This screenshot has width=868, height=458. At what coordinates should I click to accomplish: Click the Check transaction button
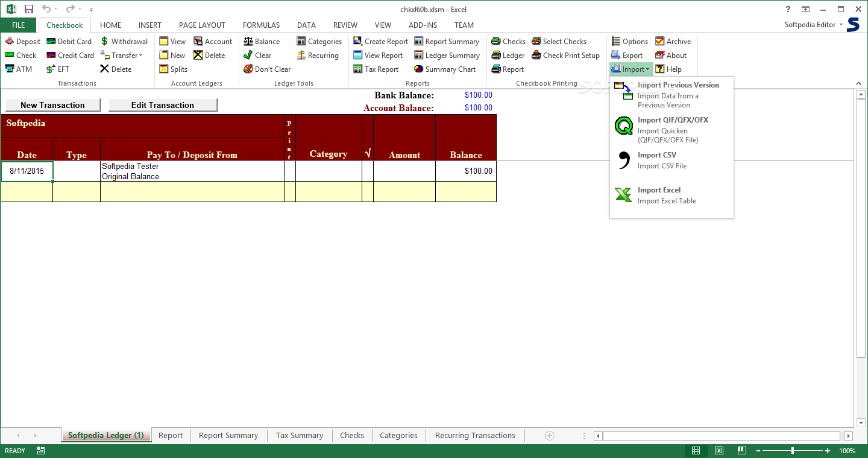[21, 56]
